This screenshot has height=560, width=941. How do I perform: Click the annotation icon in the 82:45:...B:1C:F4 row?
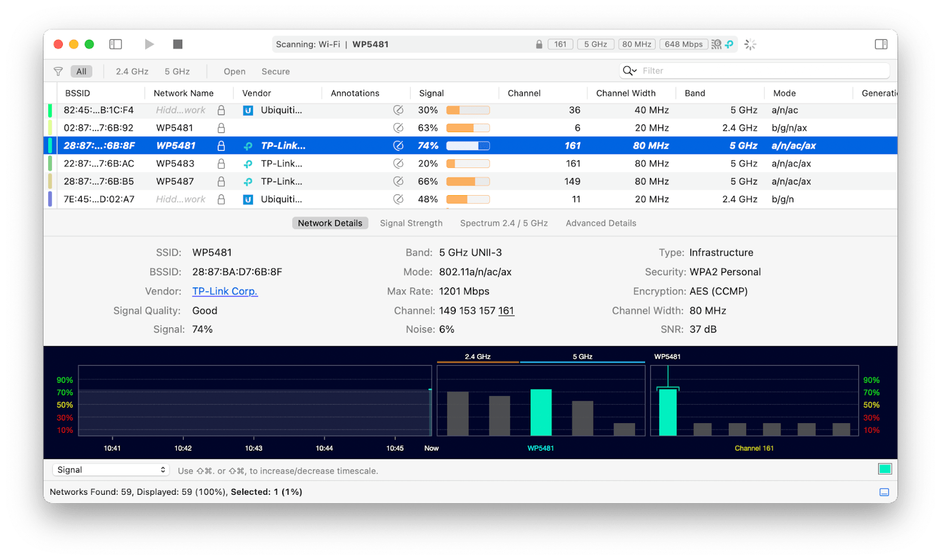(x=398, y=110)
